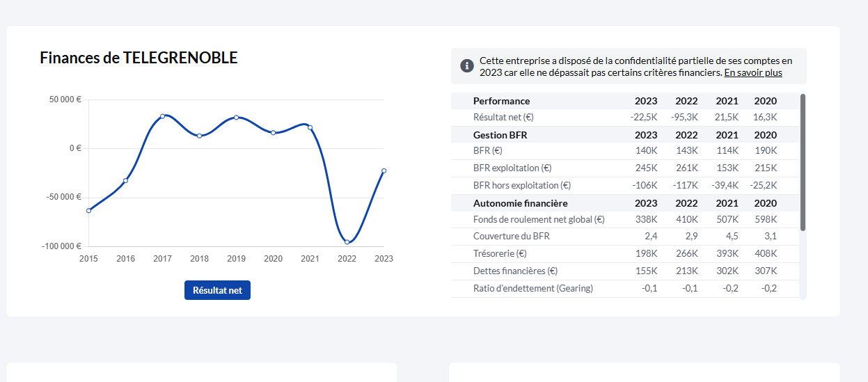Open the En savoir plus link
The image size is (868, 382).
point(753,72)
